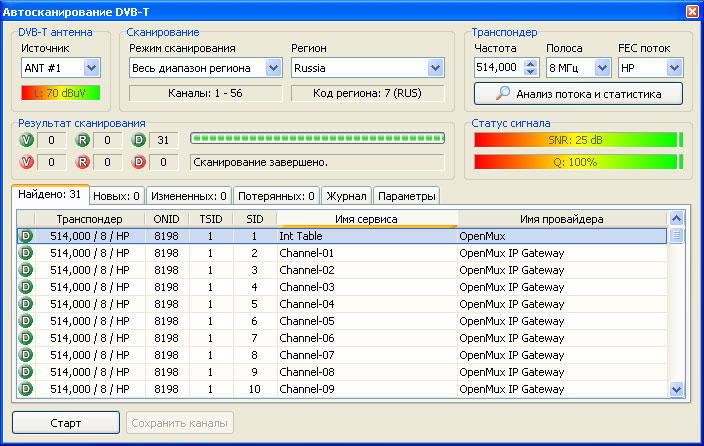Click the green R counter icon
Viewport: 704px width, 446px height.
coord(83,140)
